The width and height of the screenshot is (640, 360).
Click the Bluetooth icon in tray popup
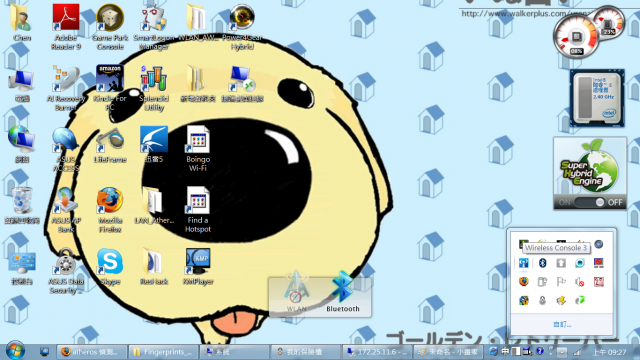point(542,263)
